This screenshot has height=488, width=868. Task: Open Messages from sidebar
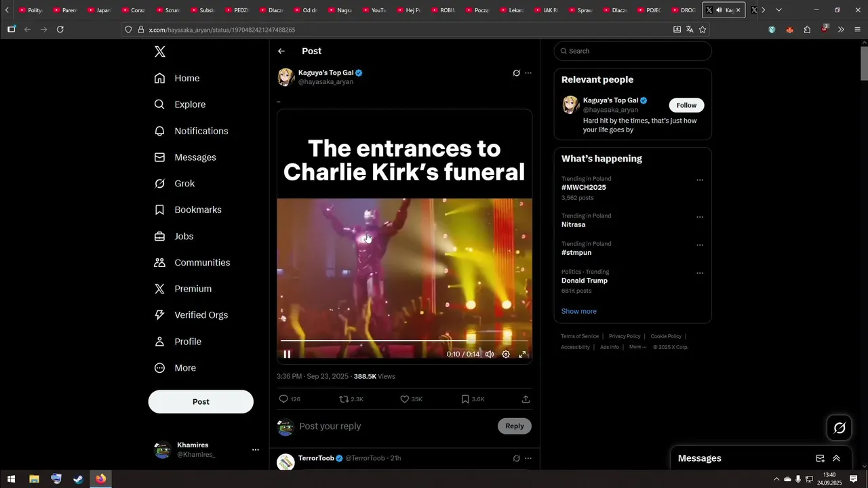click(185, 157)
